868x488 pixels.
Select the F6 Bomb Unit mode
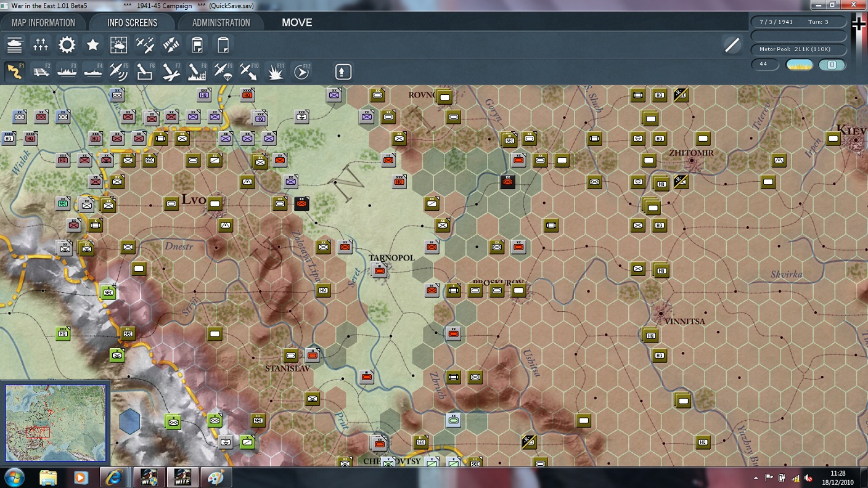click(x=144, y=71)
